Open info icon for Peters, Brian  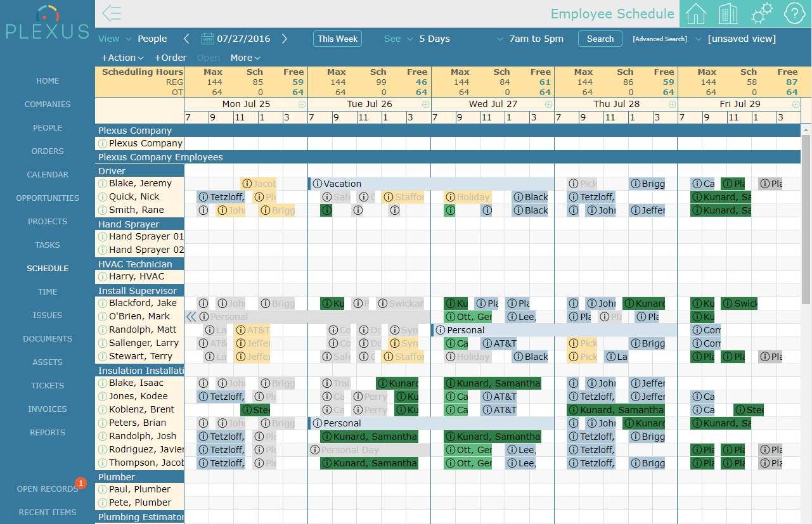[x=103, y=423]
